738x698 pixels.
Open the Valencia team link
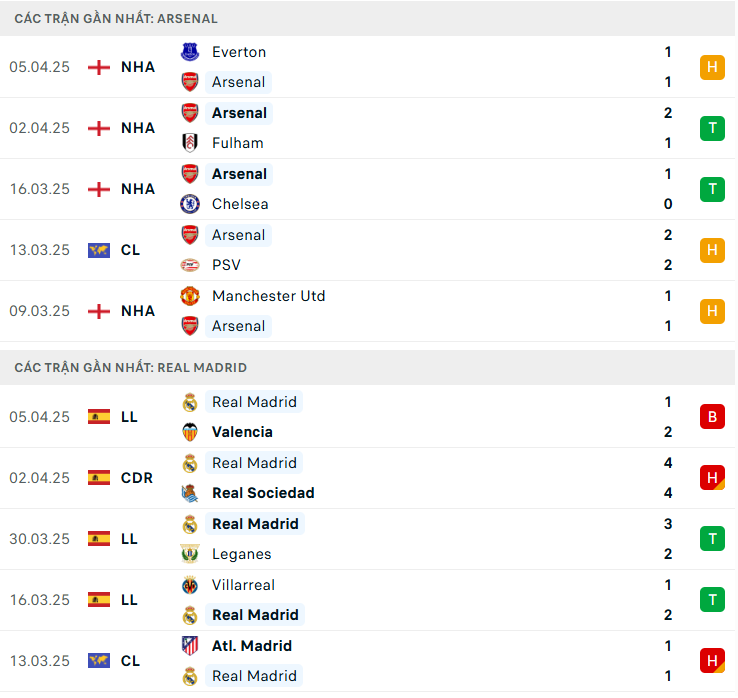(x=242, y=432)
